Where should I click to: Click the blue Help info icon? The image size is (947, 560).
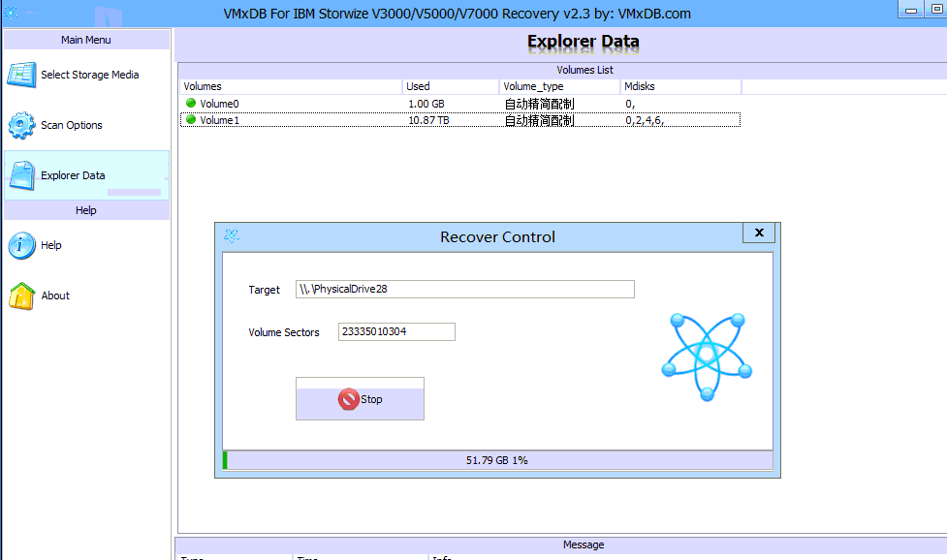pos(21,245)
